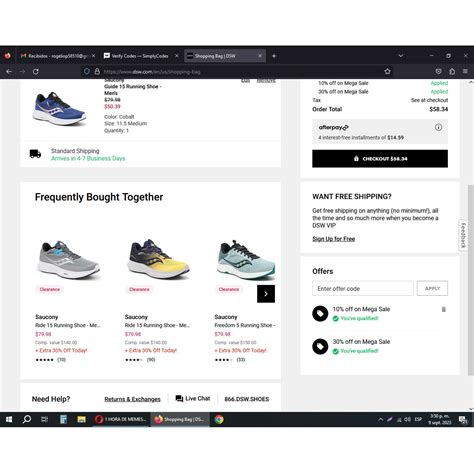The height and width of the screenshot is (474, 474).
Task: Click the blue Saucony Guide 15 shoe image
Action: (60, 108)
